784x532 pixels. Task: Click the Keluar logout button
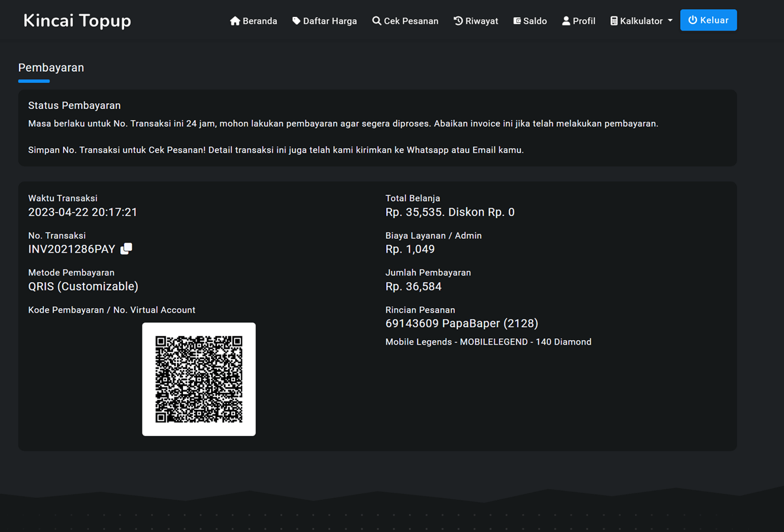(x=708, y=20)
